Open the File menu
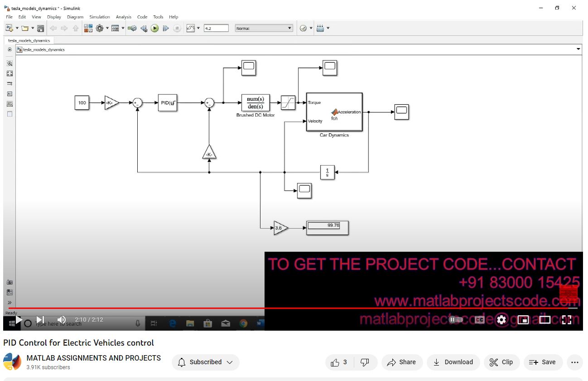The width and height of the screenshot is (588, 381). coord(10,17)
